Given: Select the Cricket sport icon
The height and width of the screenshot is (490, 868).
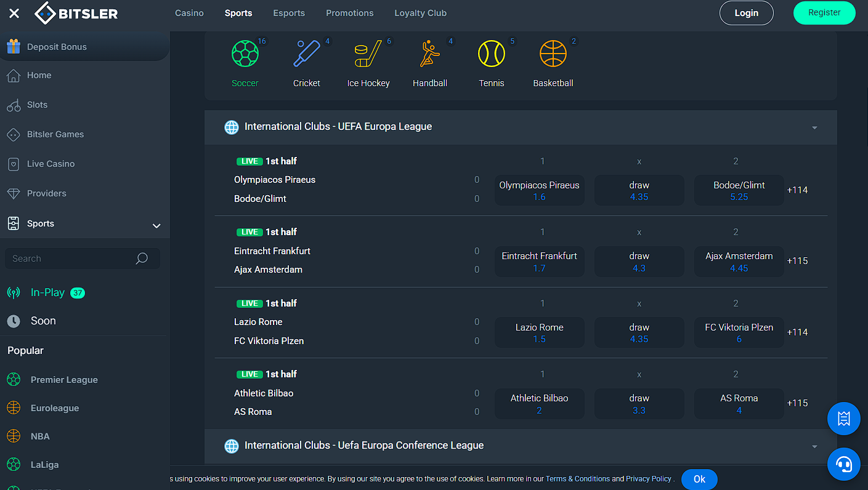Looking at the screenshot, I should coord(307,54).
